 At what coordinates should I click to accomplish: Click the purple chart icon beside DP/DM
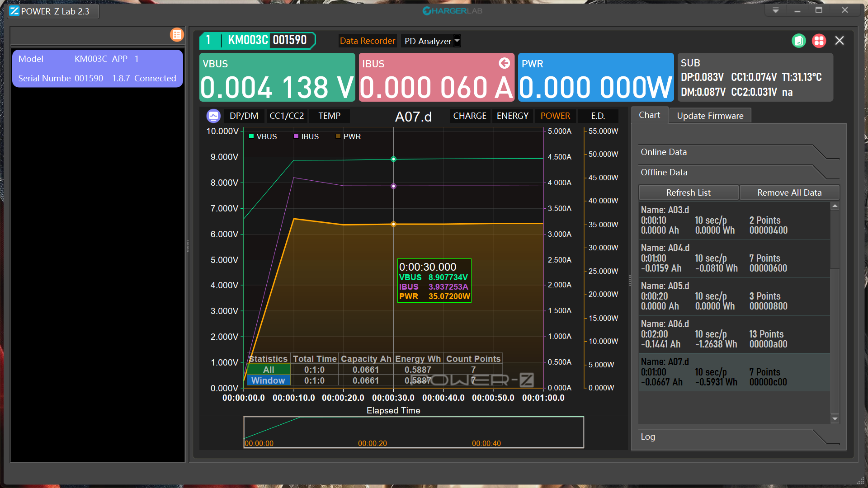click(213, 116)
